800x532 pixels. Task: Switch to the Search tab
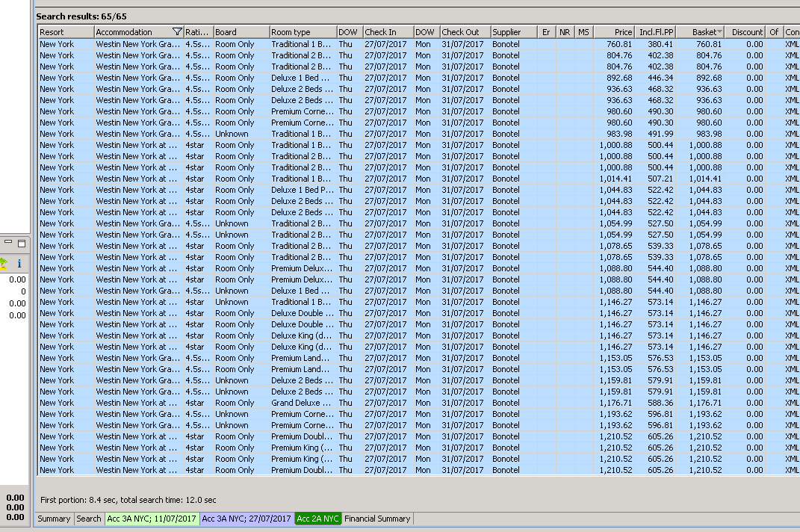pos(89,519)
